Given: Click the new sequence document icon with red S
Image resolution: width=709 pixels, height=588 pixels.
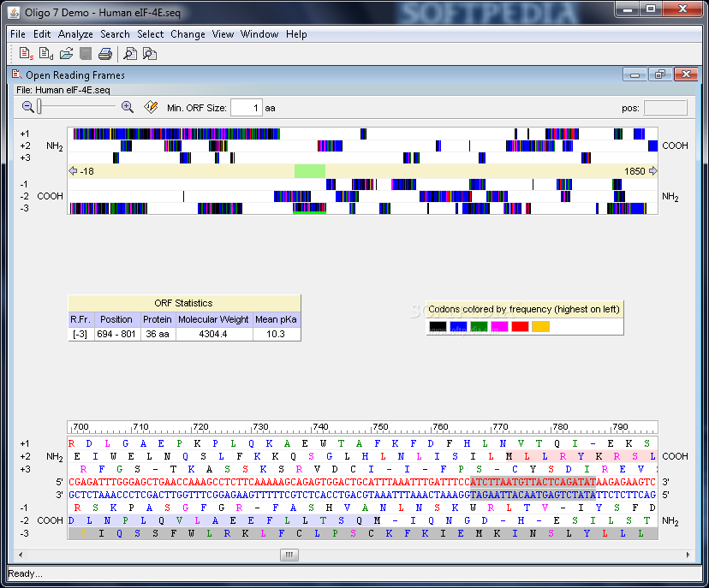Looking at the screenshot, I should tap(26, 54).
